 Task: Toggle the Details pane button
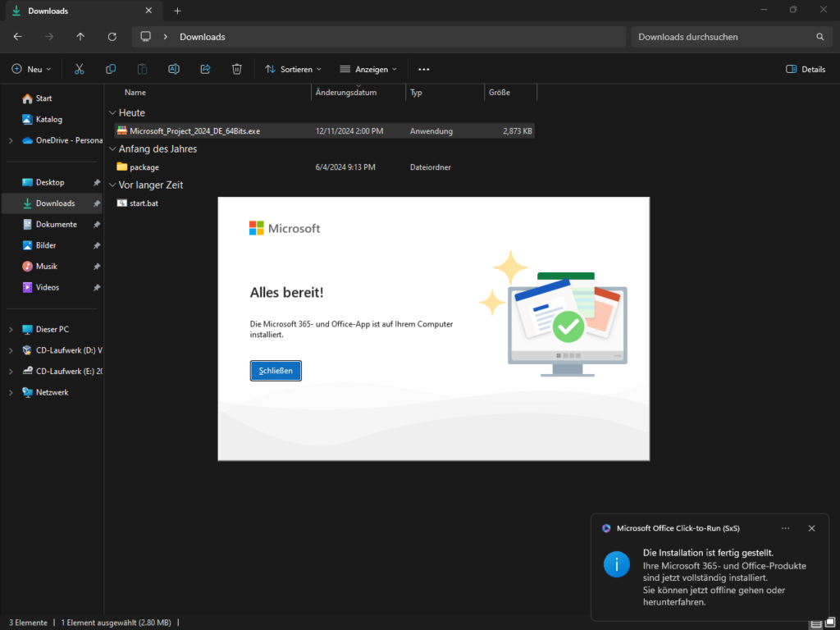tap(806, 69)
